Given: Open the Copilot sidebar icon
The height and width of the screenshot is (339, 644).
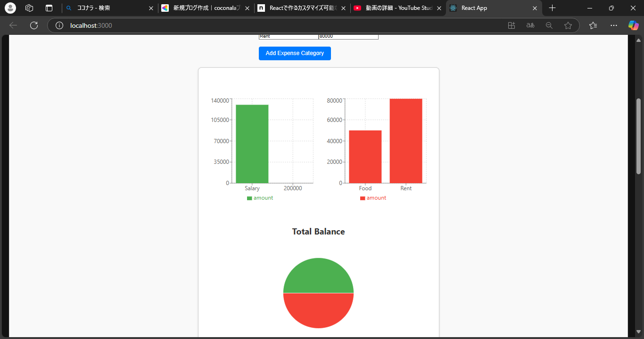Looking at the screenshot, I should coord(633,25).
